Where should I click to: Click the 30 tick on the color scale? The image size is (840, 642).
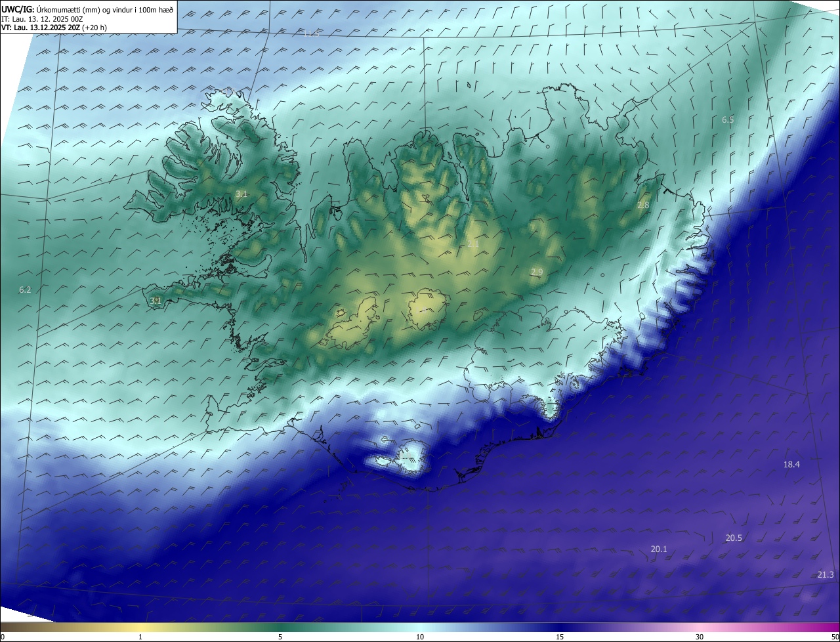coord(700,637)
